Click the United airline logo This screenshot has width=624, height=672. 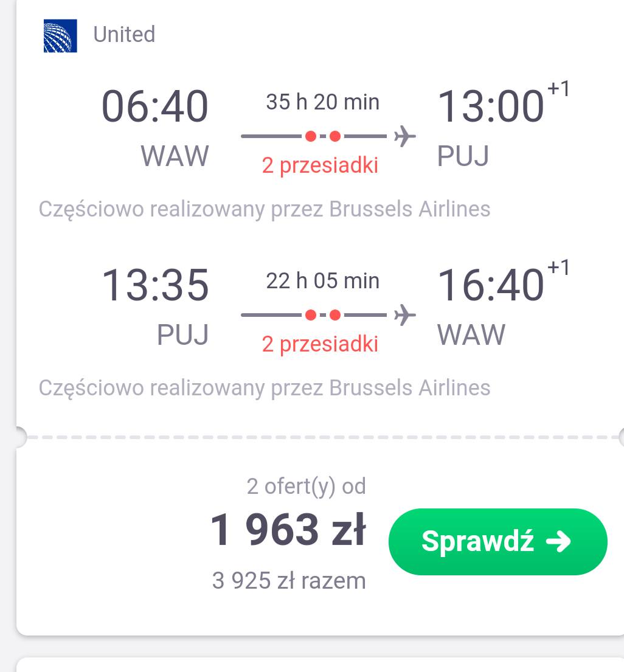(x=60, y=36)
